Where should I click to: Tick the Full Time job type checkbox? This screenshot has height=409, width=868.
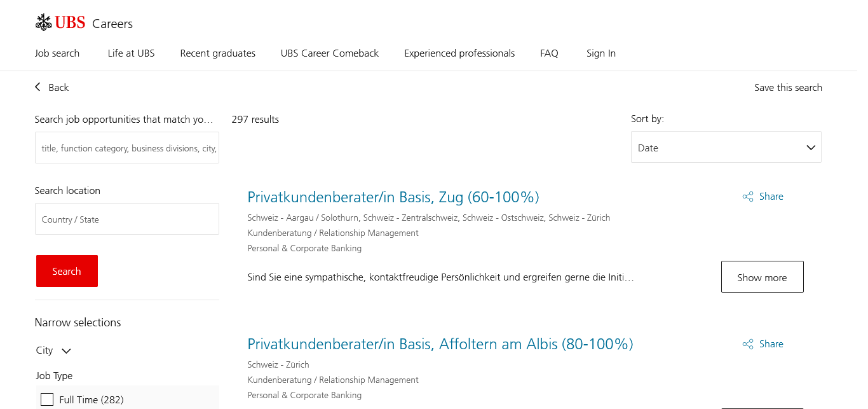point(47,399)
